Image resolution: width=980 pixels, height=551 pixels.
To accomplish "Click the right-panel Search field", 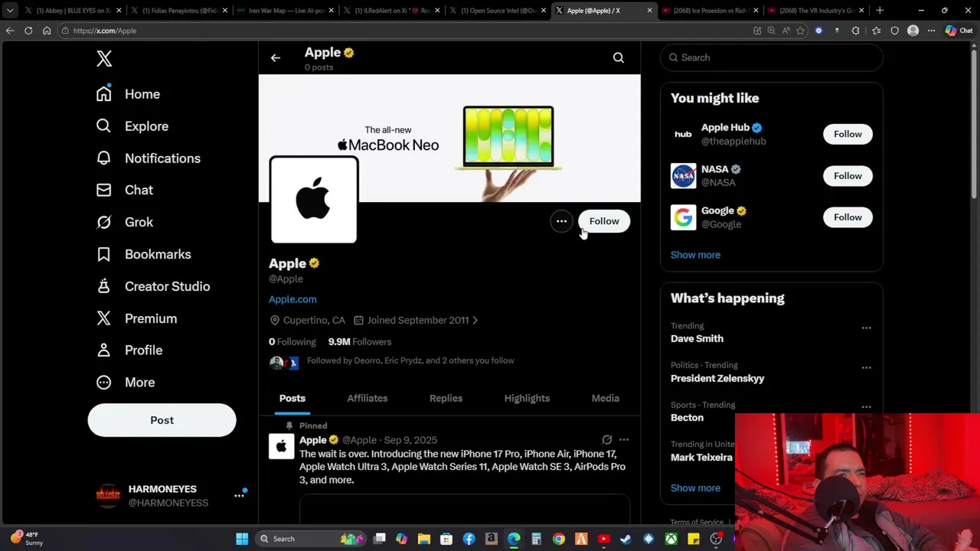I will pyautogui.click(x=772, y=58).
